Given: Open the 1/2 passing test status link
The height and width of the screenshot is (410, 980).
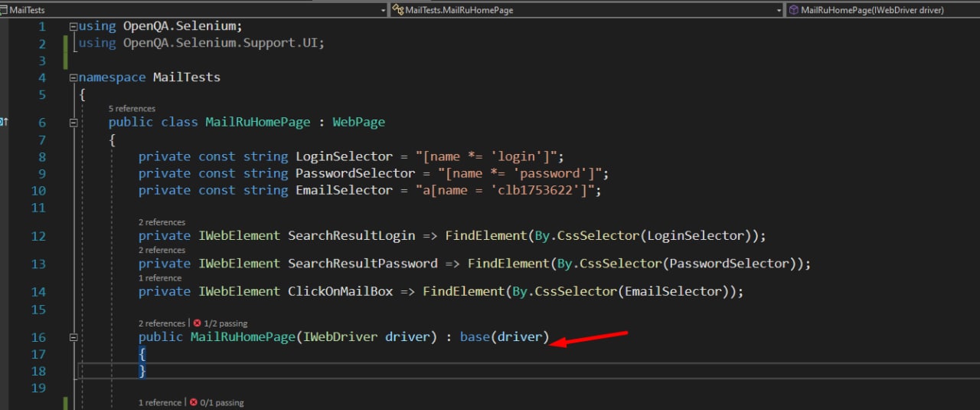Looking at the screenshot, I should (225, 323).
